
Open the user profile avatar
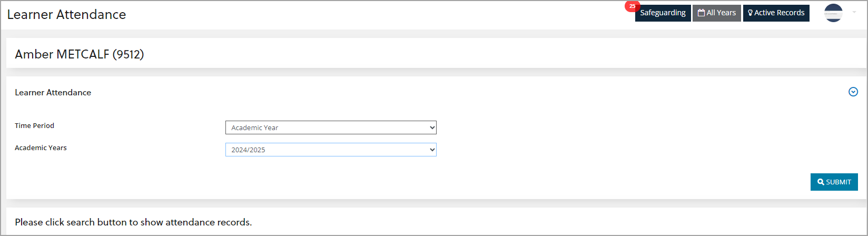click(833, 13)
